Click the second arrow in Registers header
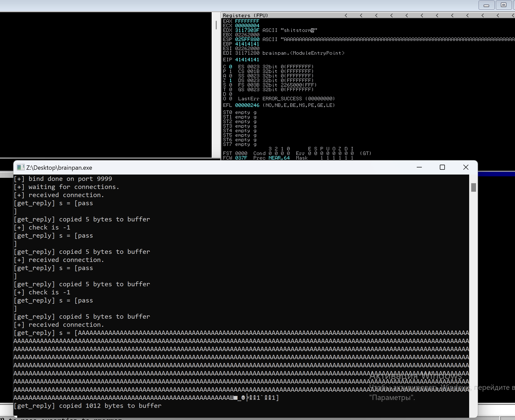This screenshot has height=420, width=515. (361, 15)
